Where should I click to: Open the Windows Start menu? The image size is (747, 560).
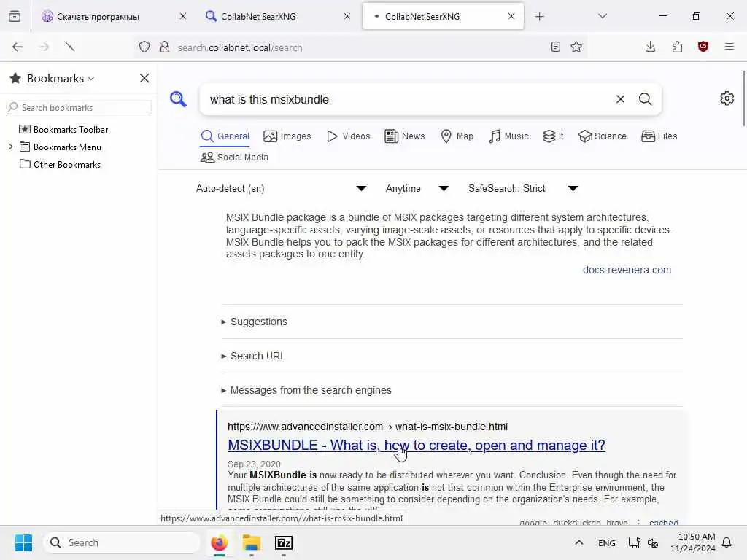[x=23, y=542]
